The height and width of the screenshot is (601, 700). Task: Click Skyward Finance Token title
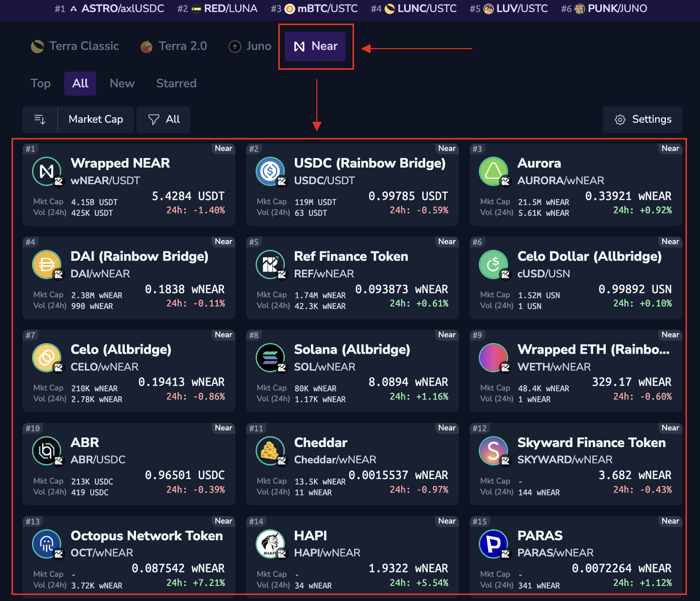click(592, 442)
